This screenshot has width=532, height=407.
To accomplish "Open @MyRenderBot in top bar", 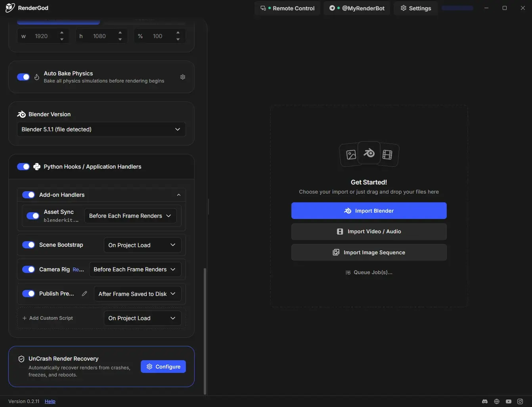I will [357, 8].
